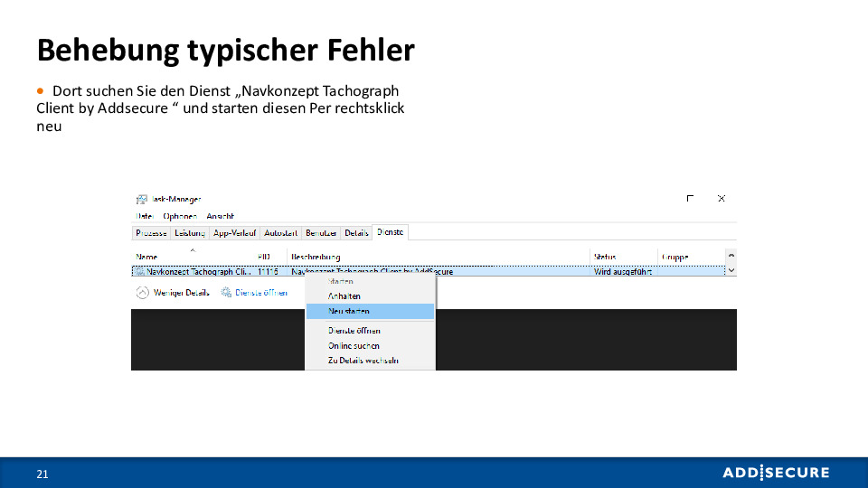Click the service icon of Navkonzept Tachograph row

click(x=139, y=271)
